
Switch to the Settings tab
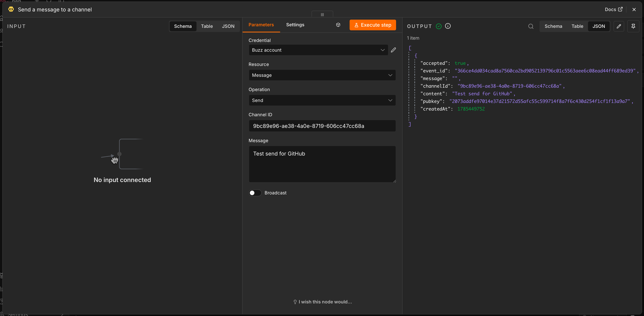295,25
